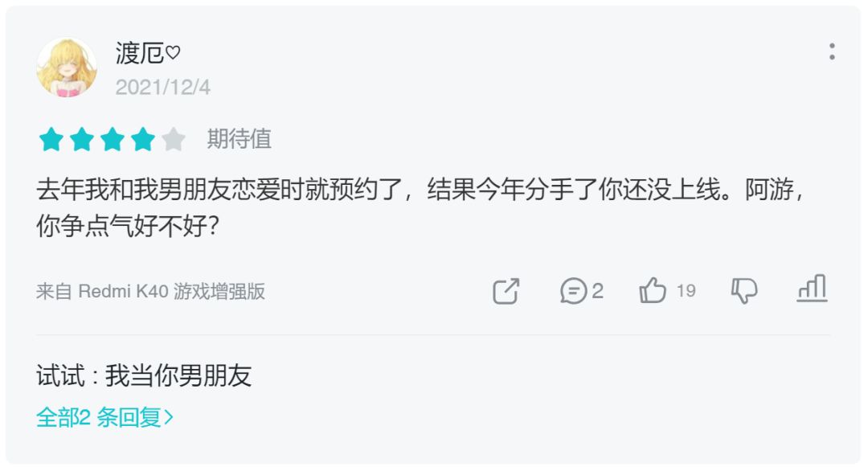Click the share review icon
Image resolution: width=868 pixels, height=467 pixels.
506,291
